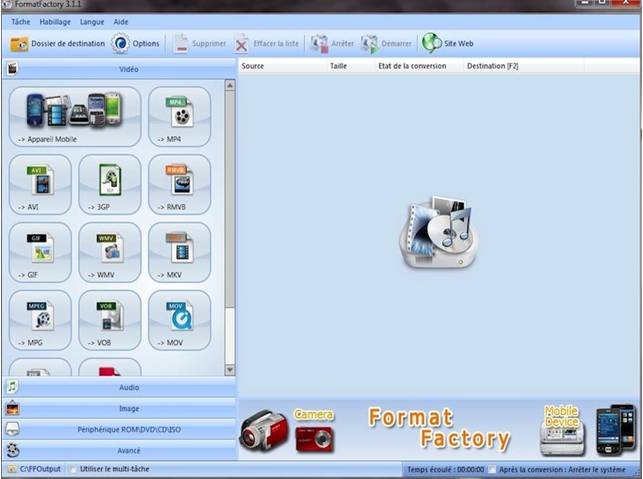The height and width of the screenshot is (479, 643).
Task: Click the GIF conversion icon
Action: coord(40,251)
